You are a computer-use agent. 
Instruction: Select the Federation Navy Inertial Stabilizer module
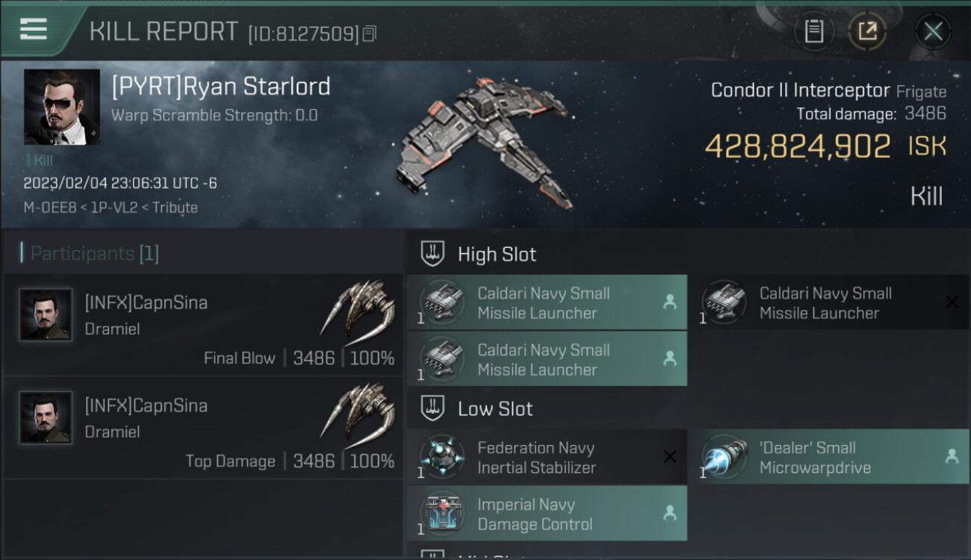click(547, 458)
